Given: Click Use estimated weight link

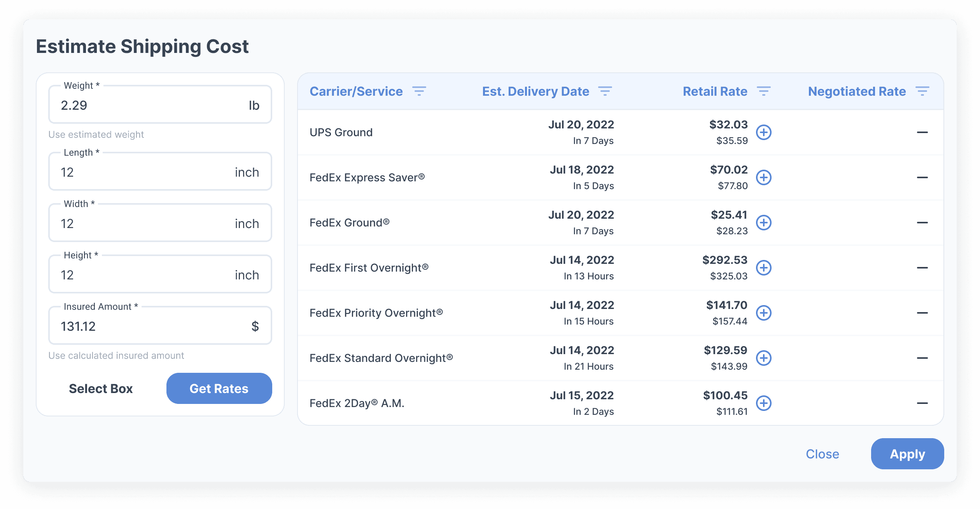Looking at the screenshot, I should pyautogui.click(x=96, y=135).
